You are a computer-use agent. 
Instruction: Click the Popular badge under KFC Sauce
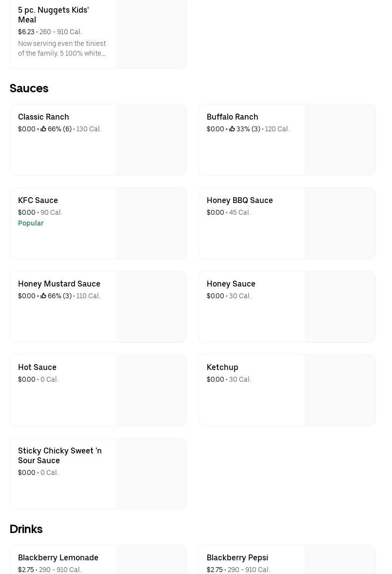click(31, 223)
